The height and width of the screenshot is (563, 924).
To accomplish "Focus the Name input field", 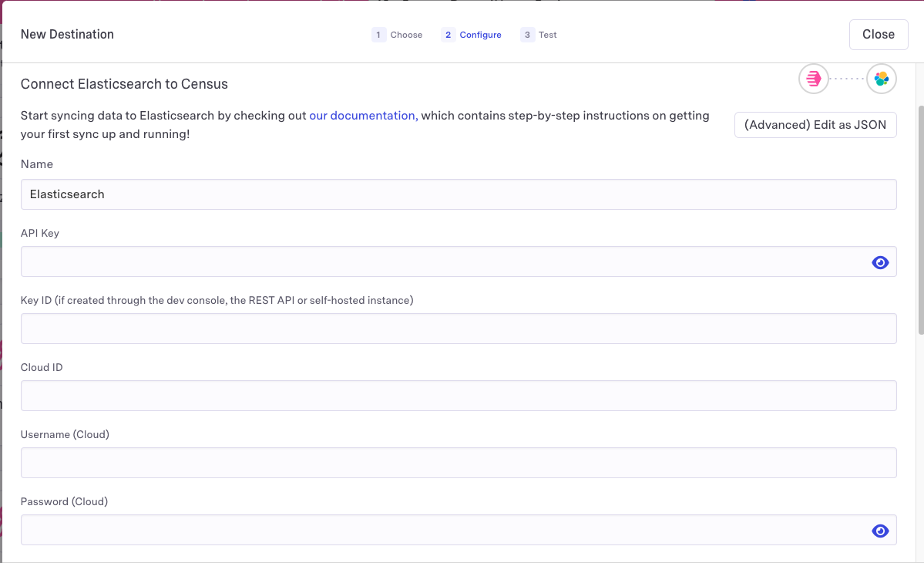I will [x=459, y=194].
